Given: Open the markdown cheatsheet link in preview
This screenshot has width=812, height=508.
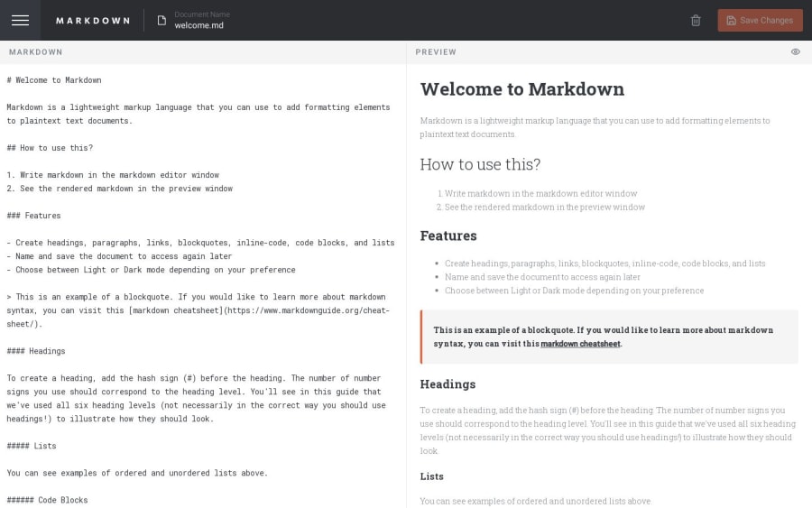Looking at the screenshot, I should tap(580, 343).
